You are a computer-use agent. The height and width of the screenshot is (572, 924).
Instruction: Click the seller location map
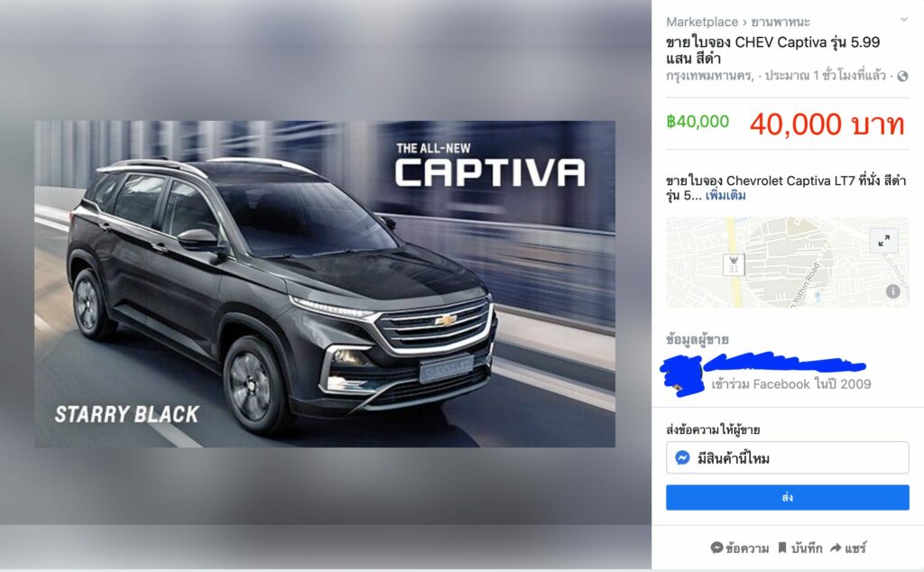click(787, 263)
